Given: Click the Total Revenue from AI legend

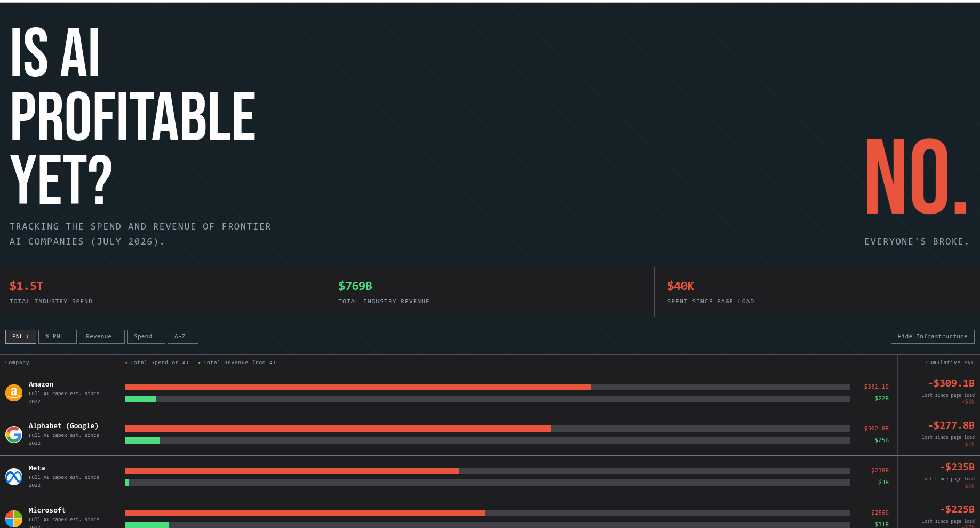Looking at the screenshot, I should pos(237,363).
